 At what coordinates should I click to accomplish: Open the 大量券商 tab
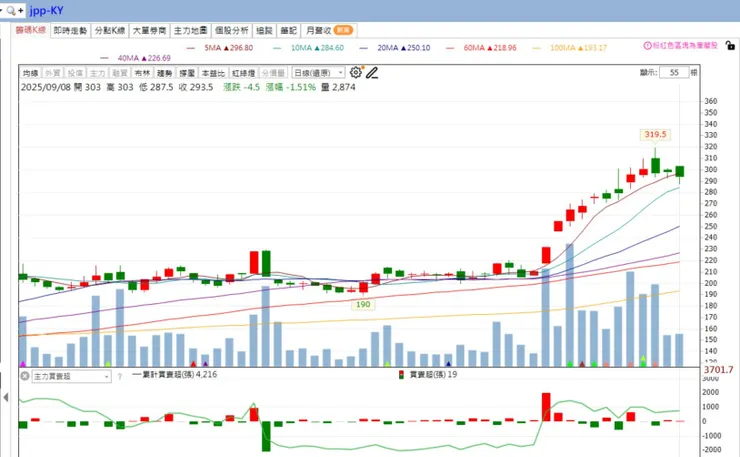[149, 31]
